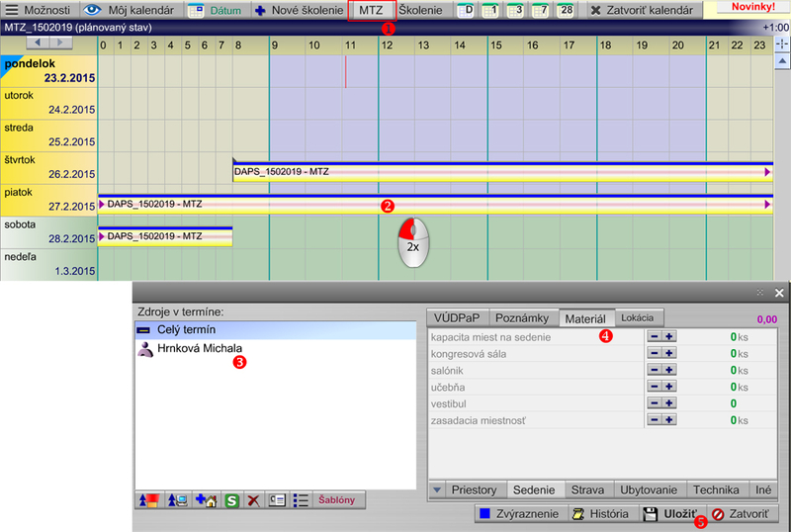Select the 28-day view calendar icon
This screenshot has height=532, width=791.
coord(565,10)
